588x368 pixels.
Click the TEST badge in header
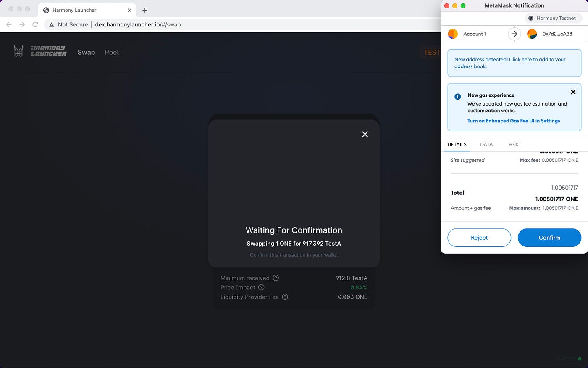coord(432,52)
